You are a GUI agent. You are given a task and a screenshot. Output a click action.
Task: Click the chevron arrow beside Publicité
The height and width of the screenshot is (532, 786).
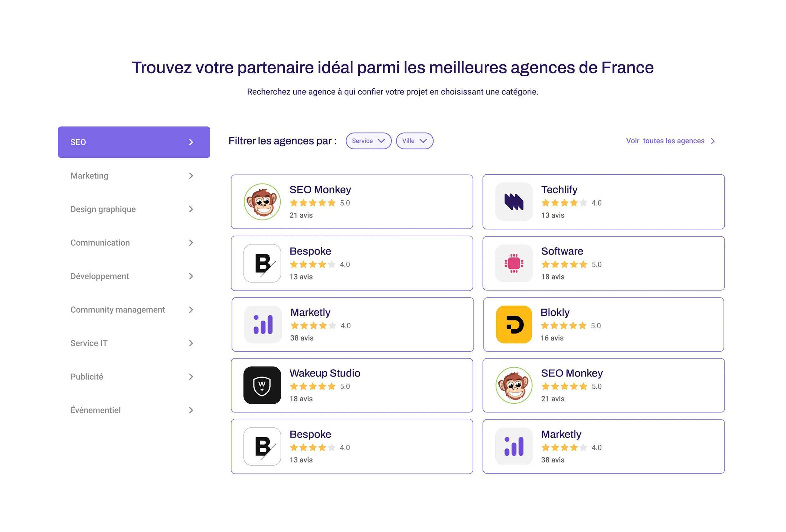coord(191,377)
